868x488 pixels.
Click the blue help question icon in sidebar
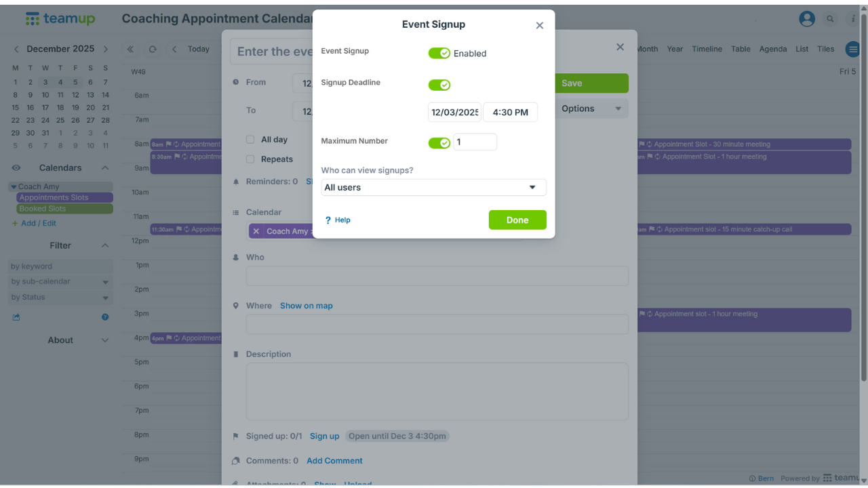[x=104, y=317]
